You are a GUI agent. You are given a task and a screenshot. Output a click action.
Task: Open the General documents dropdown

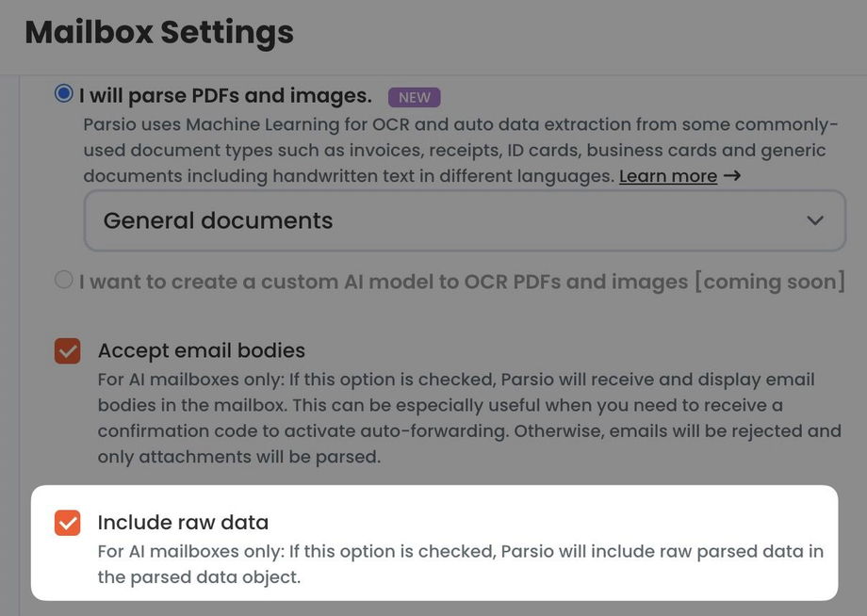tap(465, 221)
